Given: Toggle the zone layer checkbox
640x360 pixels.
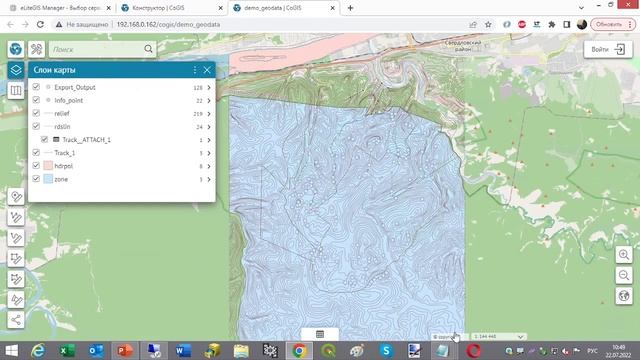Looking at the screenshot, I should [x=36, y=179].
